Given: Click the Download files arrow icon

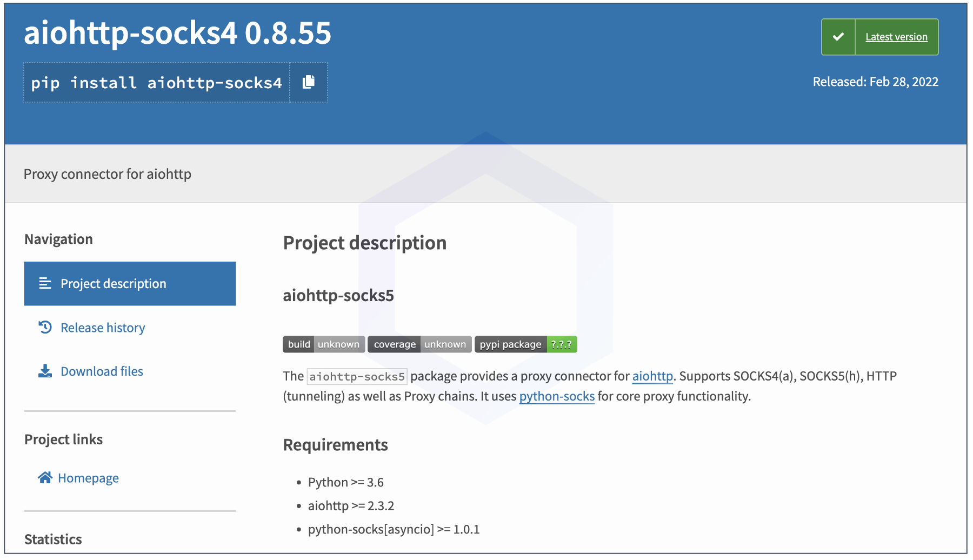Looking at the screenshot, I should [45, 371].
